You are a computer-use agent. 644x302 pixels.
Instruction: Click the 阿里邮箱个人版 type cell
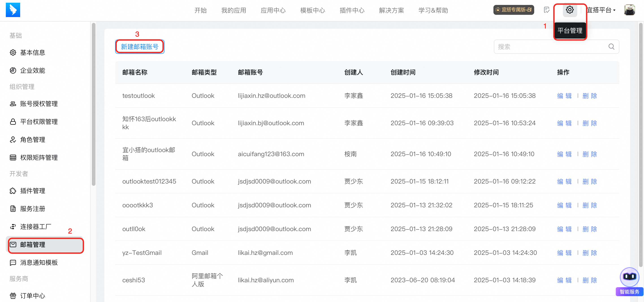tap(207, 280)
